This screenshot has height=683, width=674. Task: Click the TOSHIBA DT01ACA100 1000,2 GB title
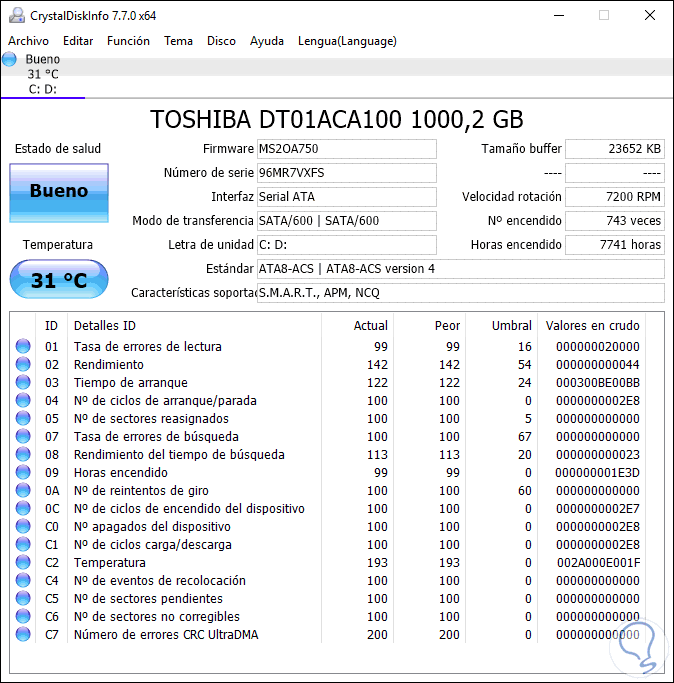pos(337,119)
